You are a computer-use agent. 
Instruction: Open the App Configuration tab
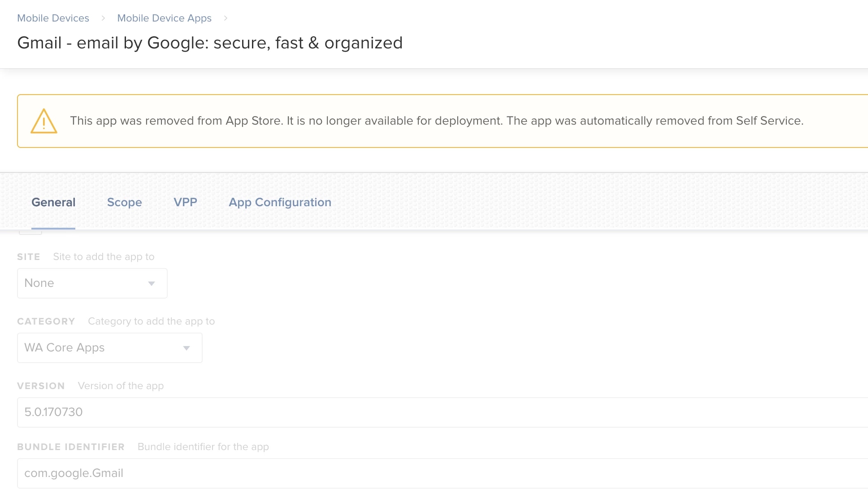pyautogui.click(x=280, y=202)
